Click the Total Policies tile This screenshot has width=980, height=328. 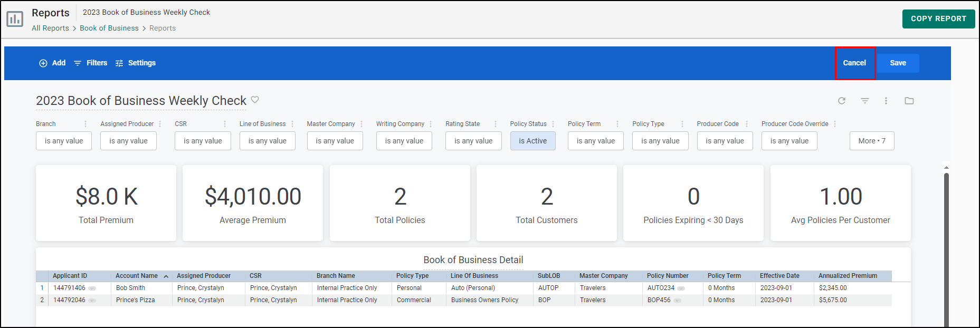tap(400, 203)
